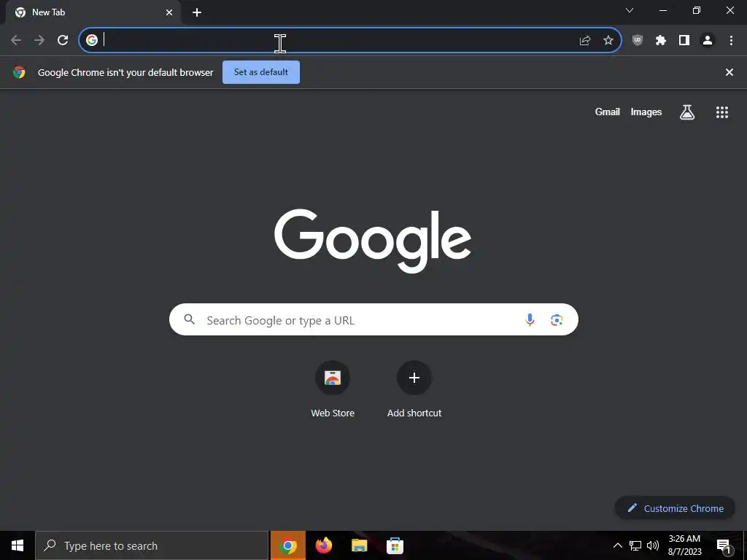This screenshot has height=560, width=747.
Task: Show hidden system tray icons
Action: [x=617, y=545]
